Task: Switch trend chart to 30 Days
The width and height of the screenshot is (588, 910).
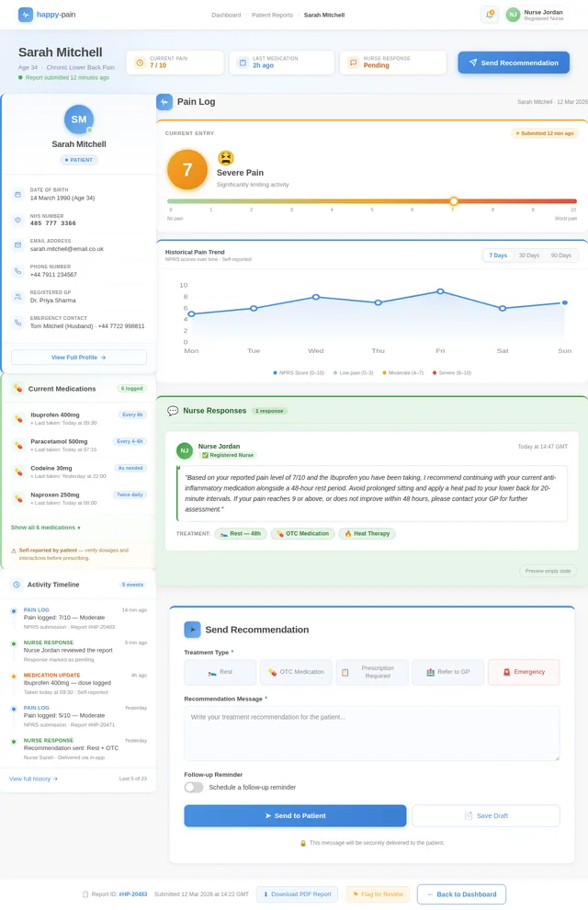Action: click(x=528, y=255)
